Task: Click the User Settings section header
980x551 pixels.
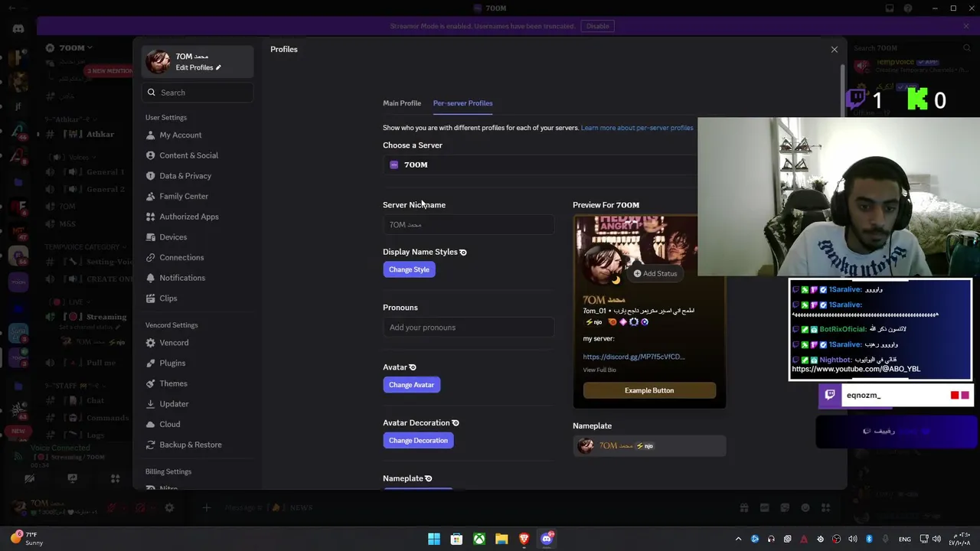Action: 166,118
